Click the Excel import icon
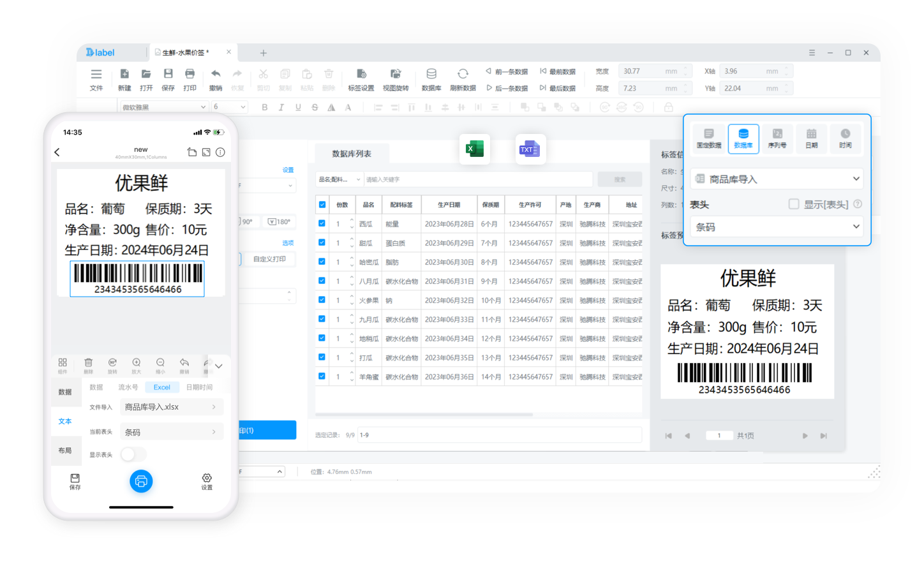The image size is (924, 564). click(475, 149)
